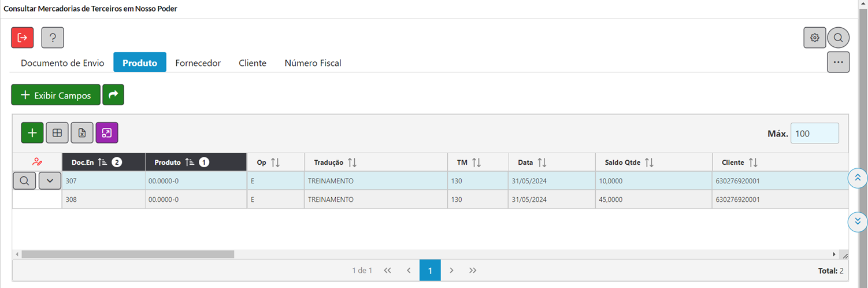Open settings gear button

[815, 38]
